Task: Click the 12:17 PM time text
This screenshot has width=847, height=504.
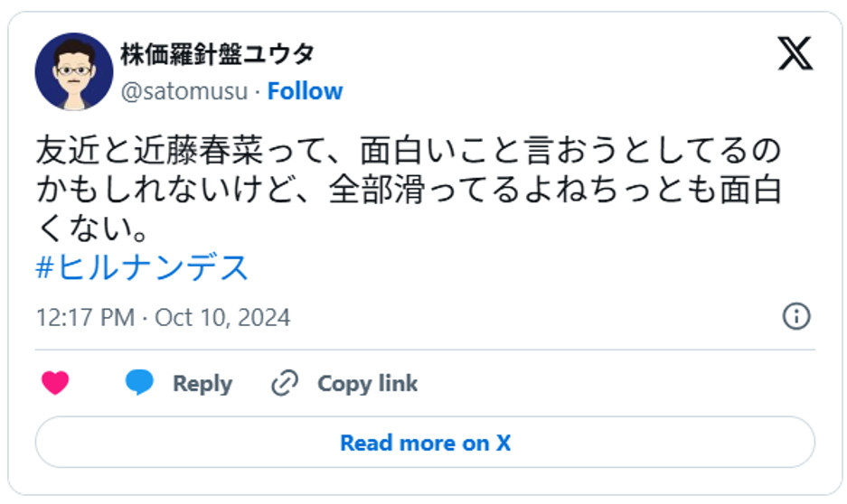Action: 85,318
